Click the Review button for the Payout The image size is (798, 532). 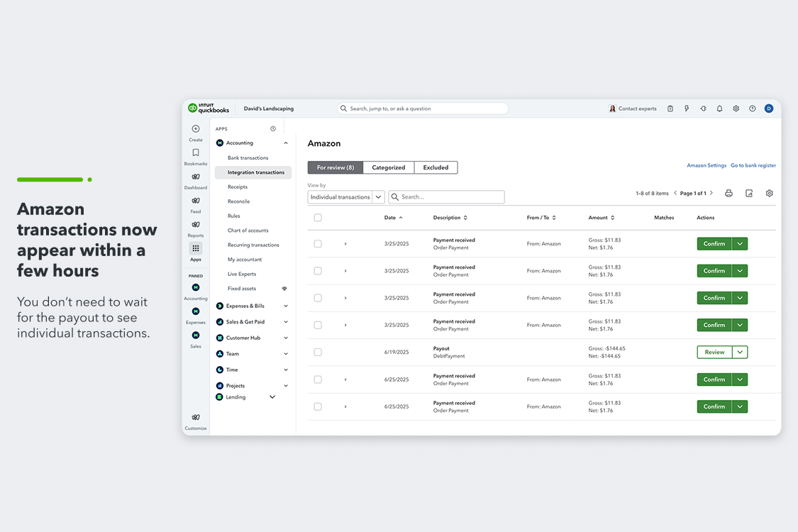click(714, 353)
